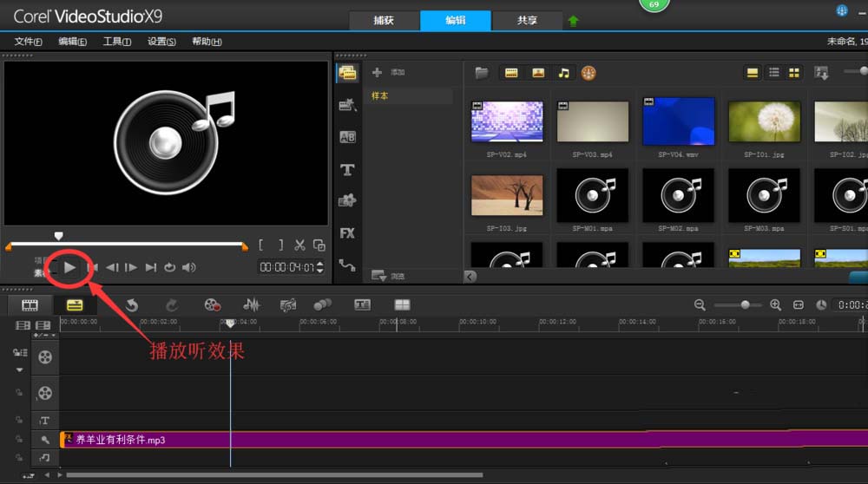Open the Title (T) library panel
868x484 pixels.
click(x=347, y=170)
